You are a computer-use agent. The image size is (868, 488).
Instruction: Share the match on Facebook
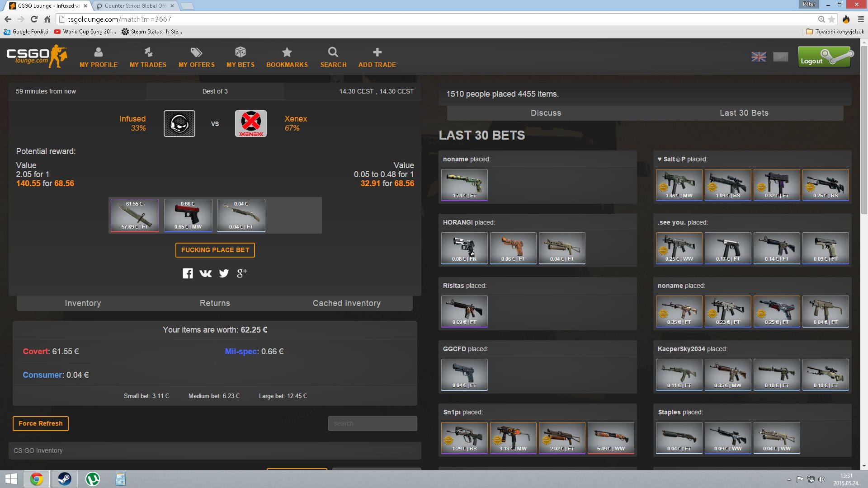tap(188, 273)
